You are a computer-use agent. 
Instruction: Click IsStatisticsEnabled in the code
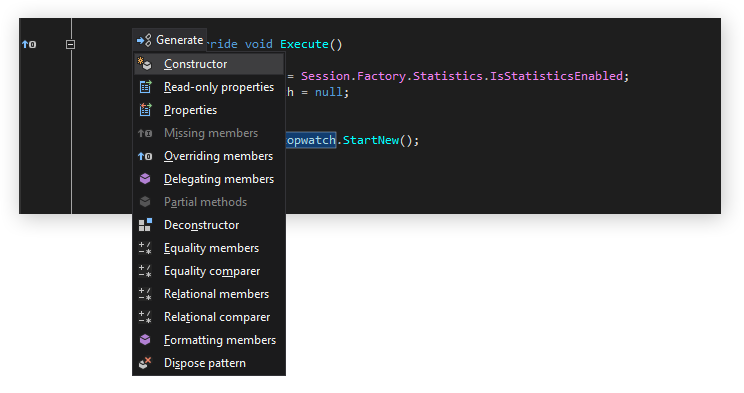coord(556,76)
